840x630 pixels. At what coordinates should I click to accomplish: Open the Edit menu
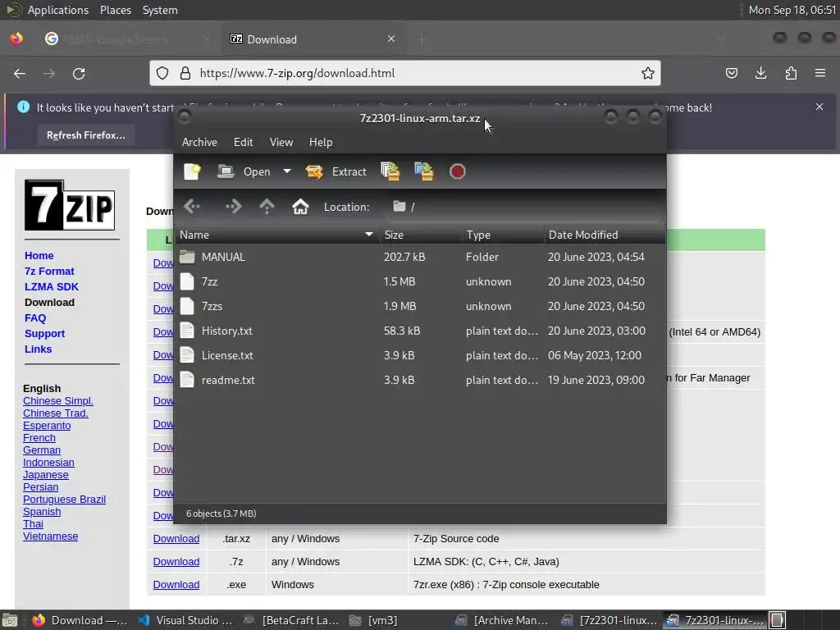pos(243,142)
